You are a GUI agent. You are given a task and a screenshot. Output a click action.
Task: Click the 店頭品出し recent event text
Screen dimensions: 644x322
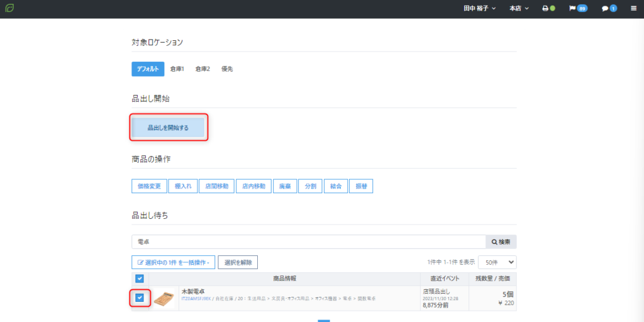pyautogui.click(x=436, y=291)
